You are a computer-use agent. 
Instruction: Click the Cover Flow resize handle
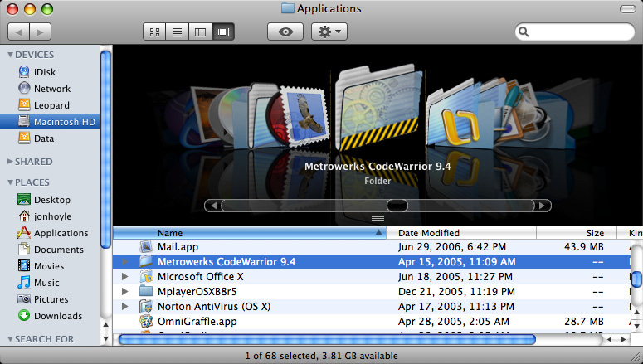(378, 218)
